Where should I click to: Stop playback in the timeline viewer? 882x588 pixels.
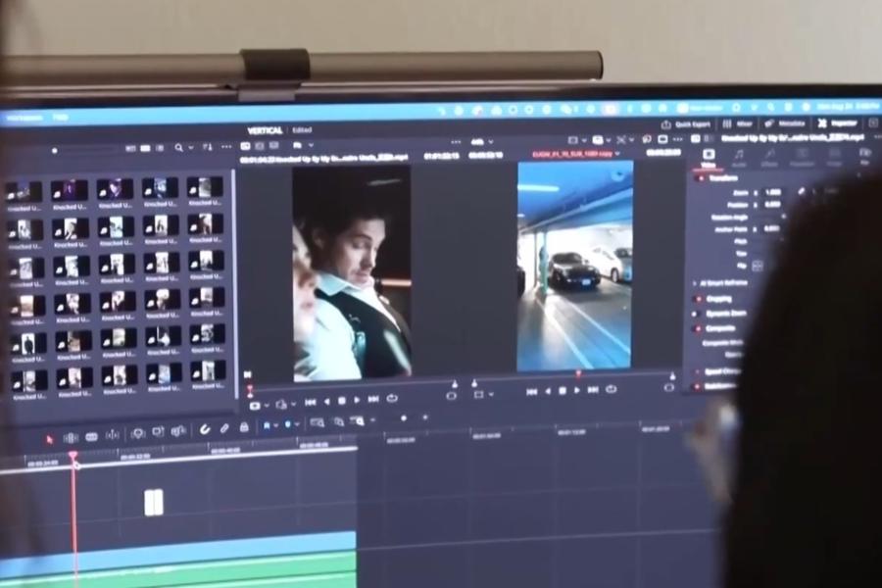pos(562,390)
